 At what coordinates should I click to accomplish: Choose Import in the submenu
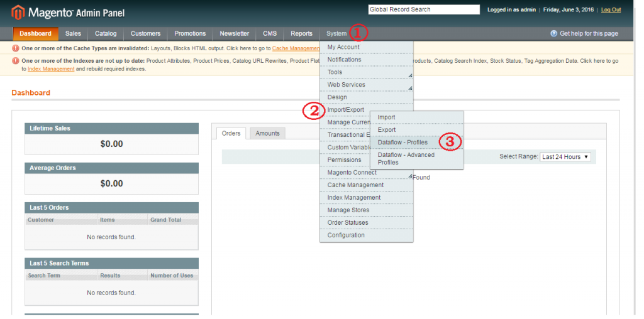click(417, 117)
